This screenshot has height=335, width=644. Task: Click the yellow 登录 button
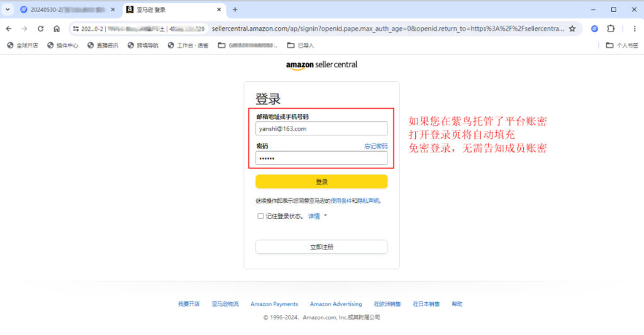click(x=321, y=182)
